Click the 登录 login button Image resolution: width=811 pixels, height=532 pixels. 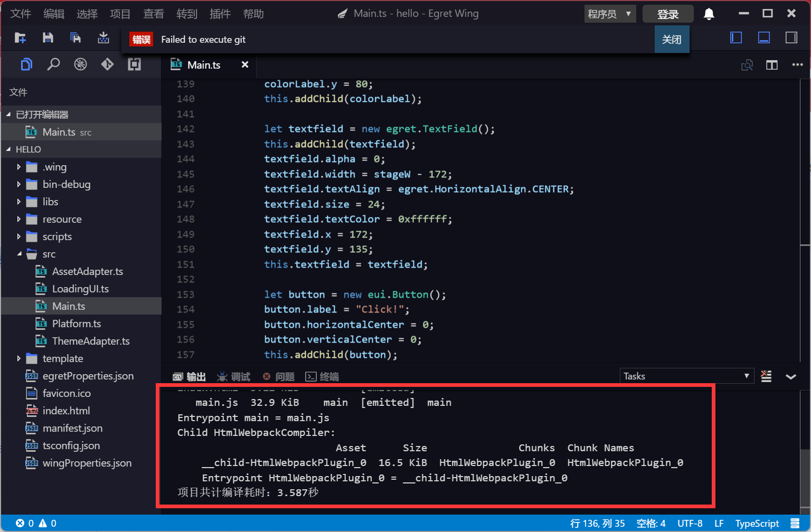point(668,14)
